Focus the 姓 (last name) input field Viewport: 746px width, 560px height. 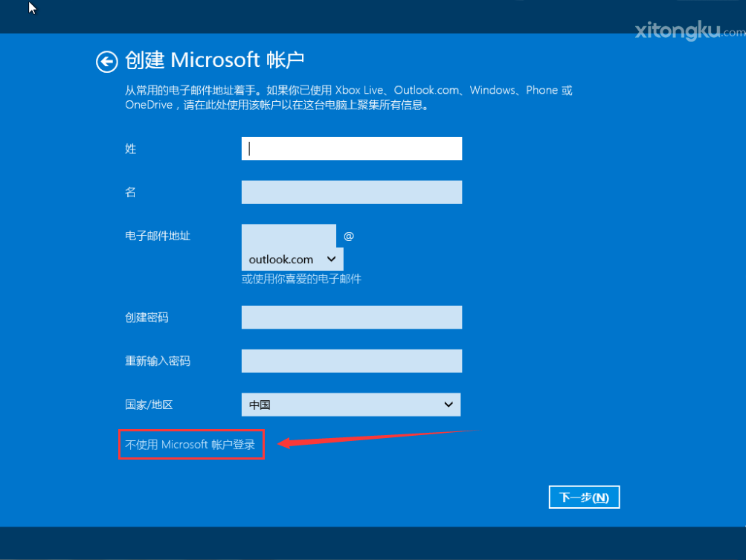(x=351, y=149)
